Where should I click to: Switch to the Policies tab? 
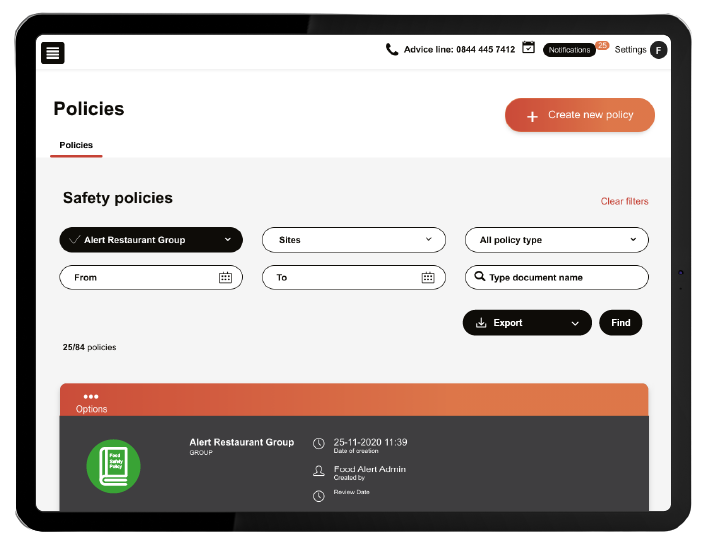tap(76, 146)
